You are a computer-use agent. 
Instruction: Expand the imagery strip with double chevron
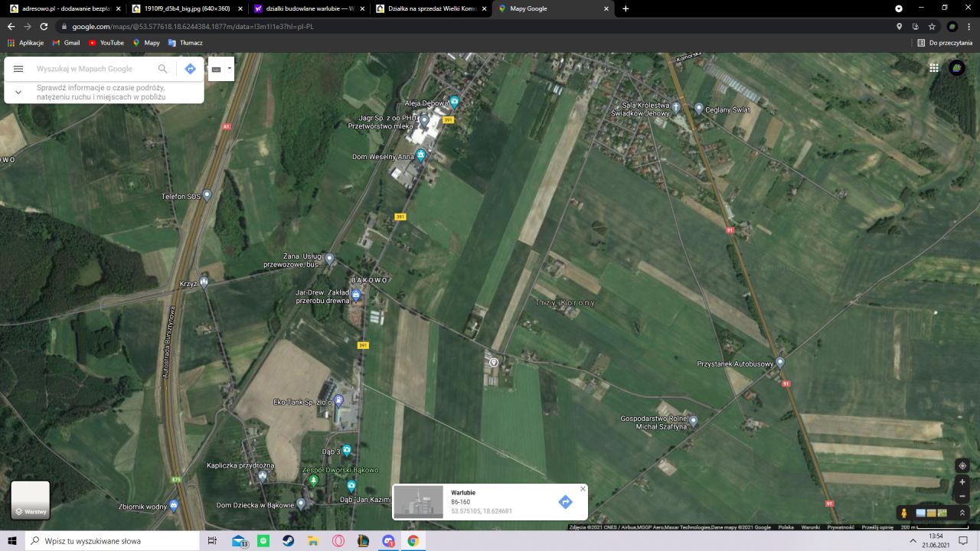tap(962, 513)
